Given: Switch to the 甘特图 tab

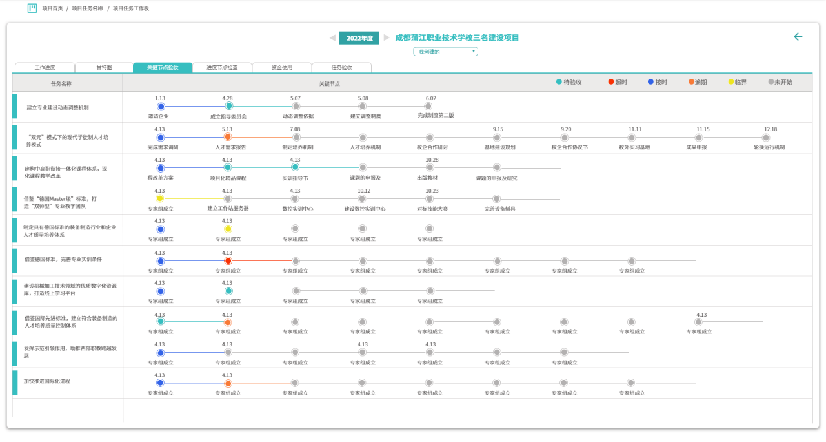Looking at the screenshot, I should pos(103,68).
